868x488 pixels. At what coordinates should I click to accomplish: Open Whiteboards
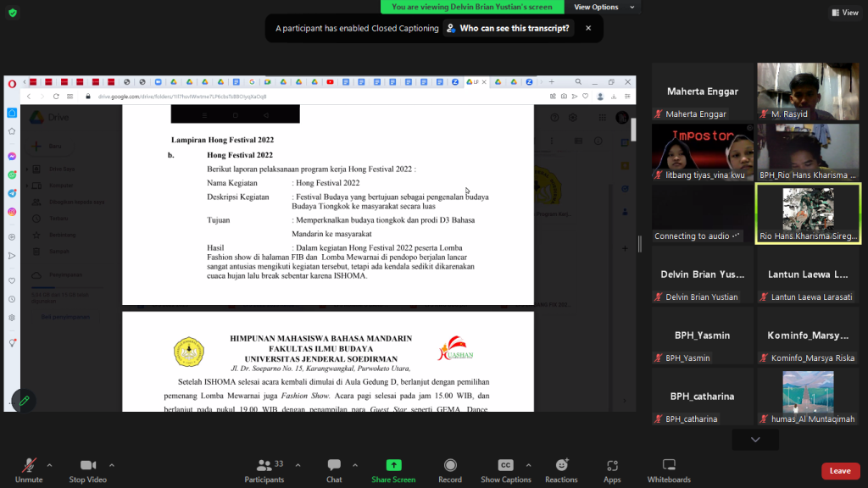click(x=669, y=471)
